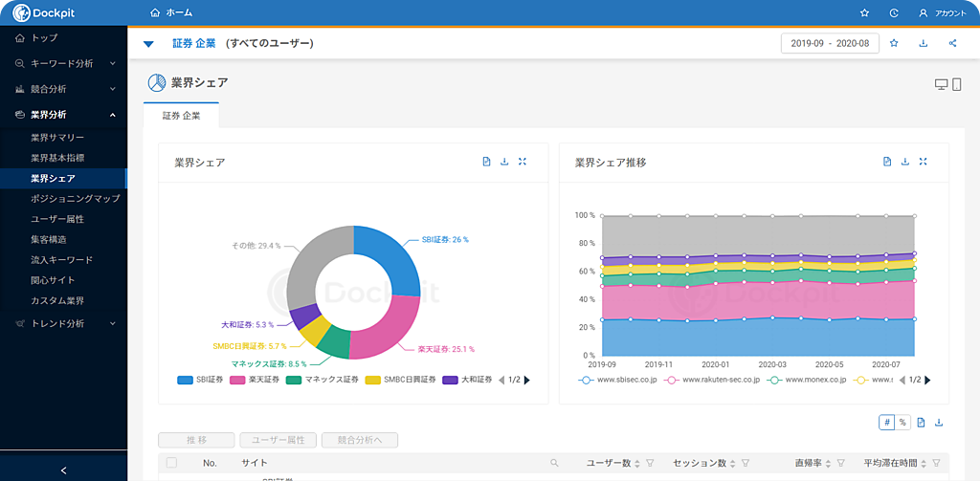Open the blue triangle dropdown beside 証券 企業
The width and height of the screenshot is (980, 481).
point(148,44)
